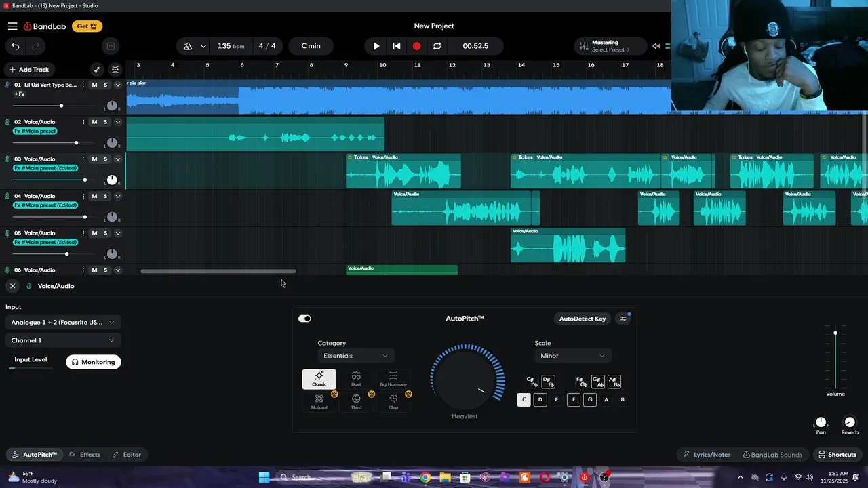Toggle the Monitoring button
Screen dimensions: 868x488
[x=94, y=362]
